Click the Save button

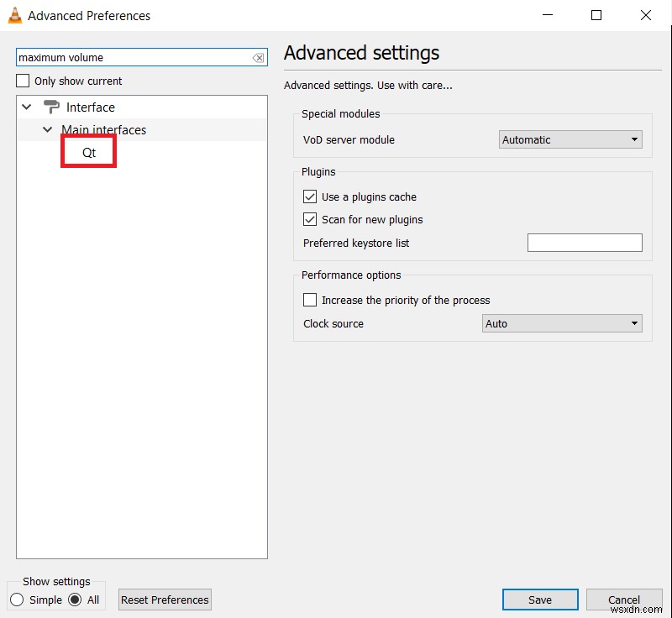click(x=540, y=600)
